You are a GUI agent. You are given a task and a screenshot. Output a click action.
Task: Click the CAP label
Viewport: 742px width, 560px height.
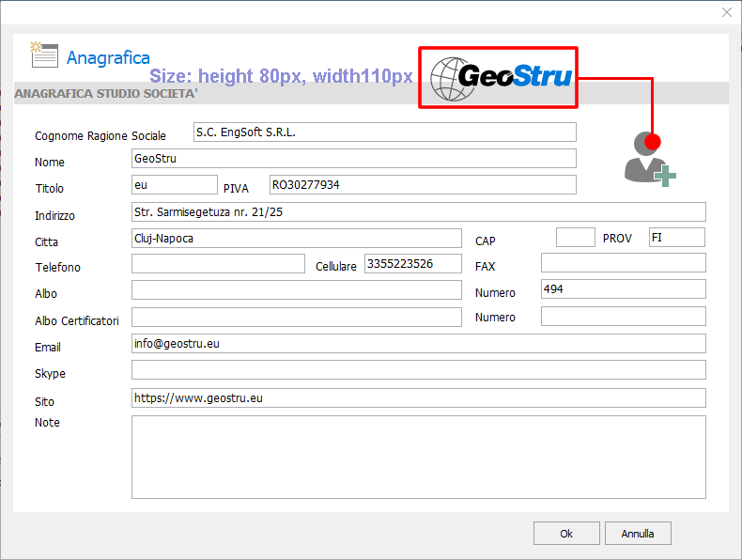(485, 241)
